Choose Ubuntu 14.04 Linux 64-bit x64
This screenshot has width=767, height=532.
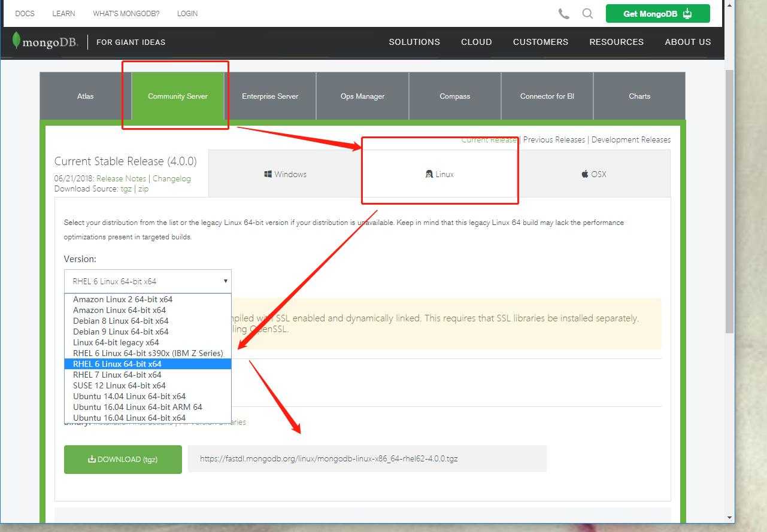click(147, 396)
